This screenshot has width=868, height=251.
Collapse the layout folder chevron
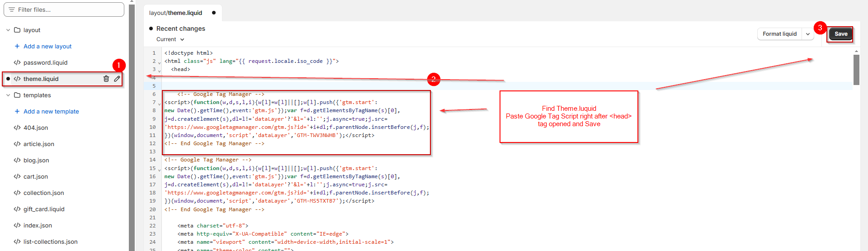(x=8, y=30)
